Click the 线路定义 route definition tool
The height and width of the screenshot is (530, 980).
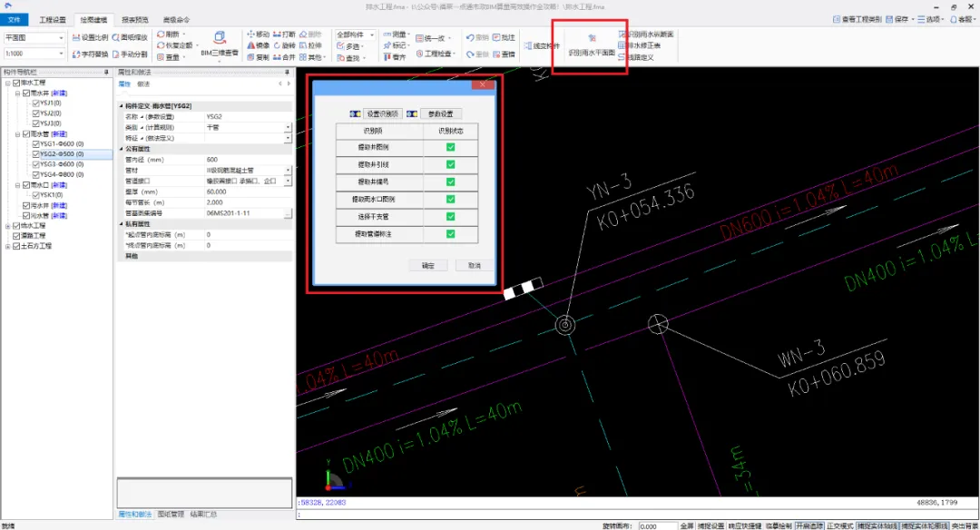[x=636, y=57]
